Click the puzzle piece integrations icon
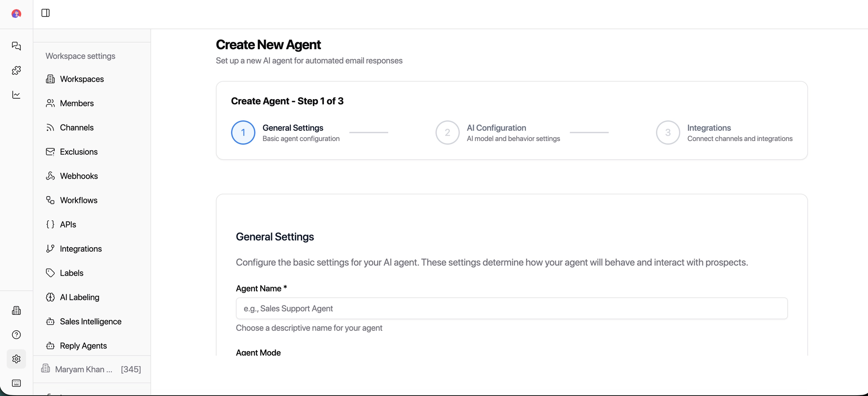Viewport: 868px width, 396px height. (x=16, y=70)
